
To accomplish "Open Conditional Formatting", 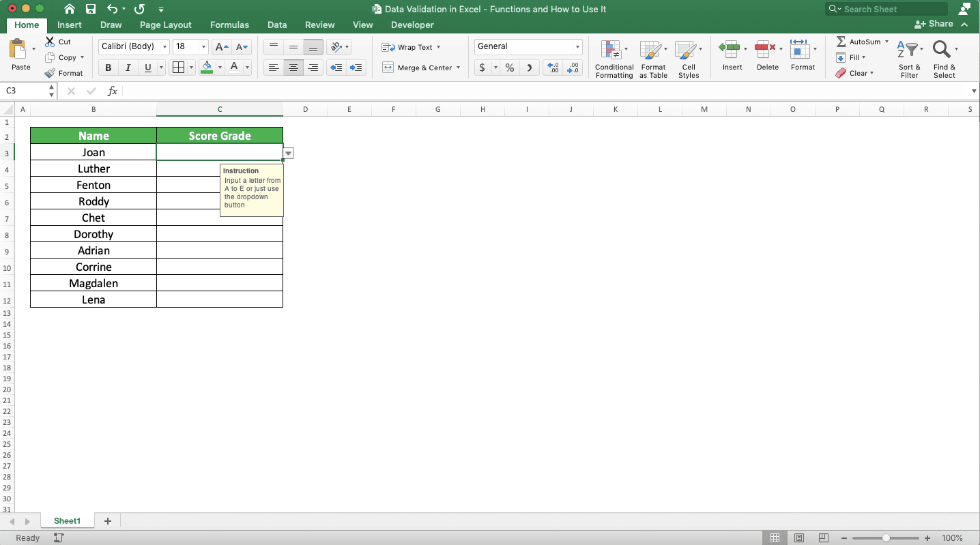I will point(614,59).
